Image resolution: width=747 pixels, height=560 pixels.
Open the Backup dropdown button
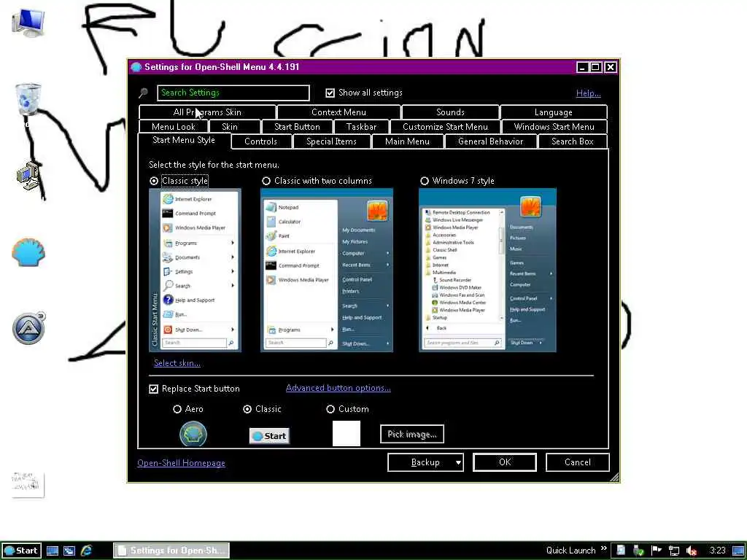[x=426, y=462]
